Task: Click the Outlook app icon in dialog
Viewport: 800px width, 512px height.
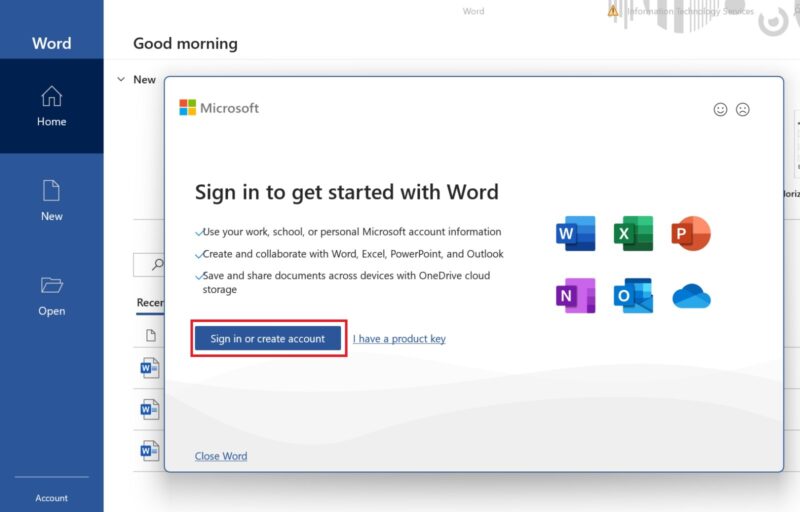Action: tap(633, 295)
